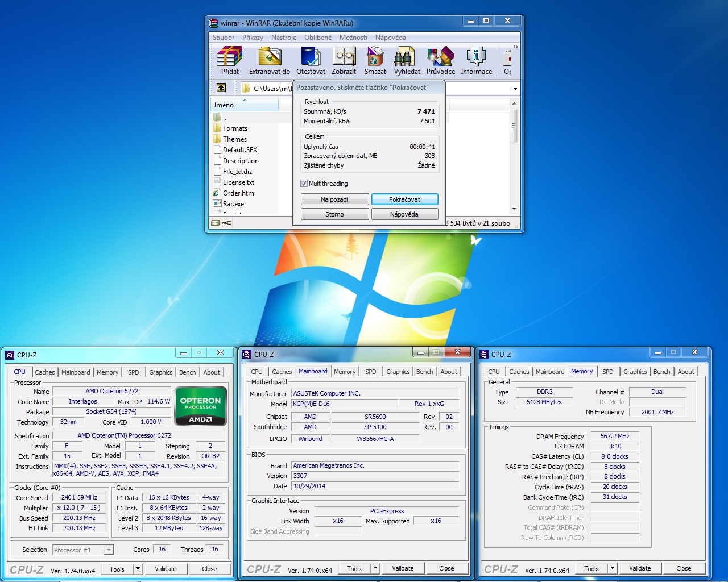Select the Descript.ion file icon
728x582 pixels.
(217, 161)
